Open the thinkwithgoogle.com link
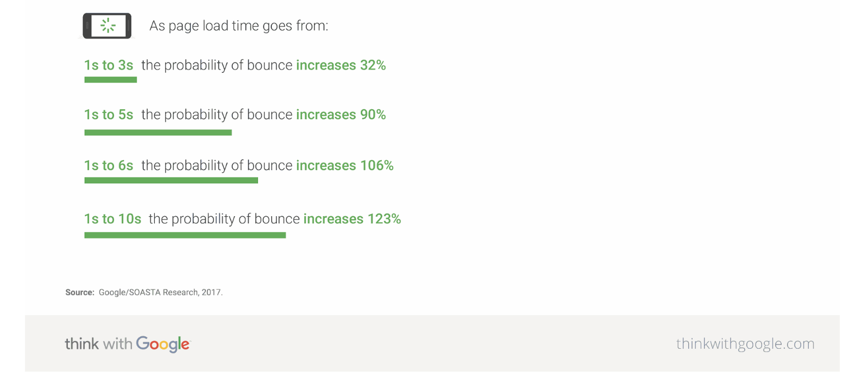 coord(745,343)
